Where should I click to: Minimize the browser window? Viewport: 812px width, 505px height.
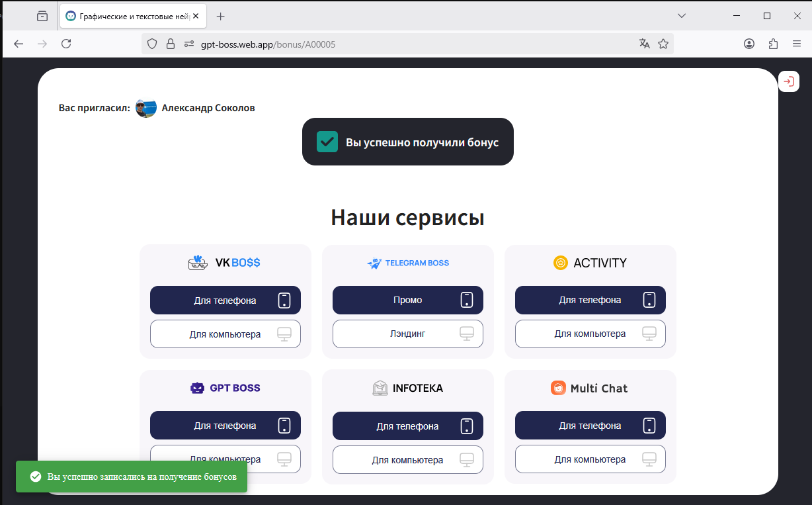[x=737, y=16]
